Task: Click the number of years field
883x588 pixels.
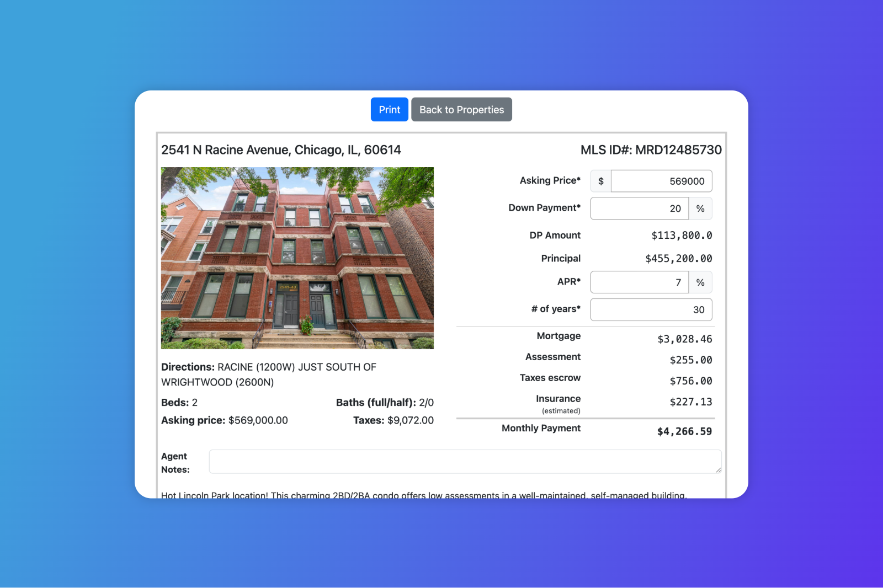Action: pos(651,309)
